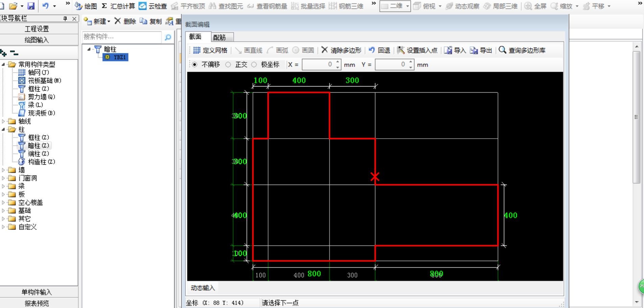Click into the 搜索构件 search field

point(122,37)
